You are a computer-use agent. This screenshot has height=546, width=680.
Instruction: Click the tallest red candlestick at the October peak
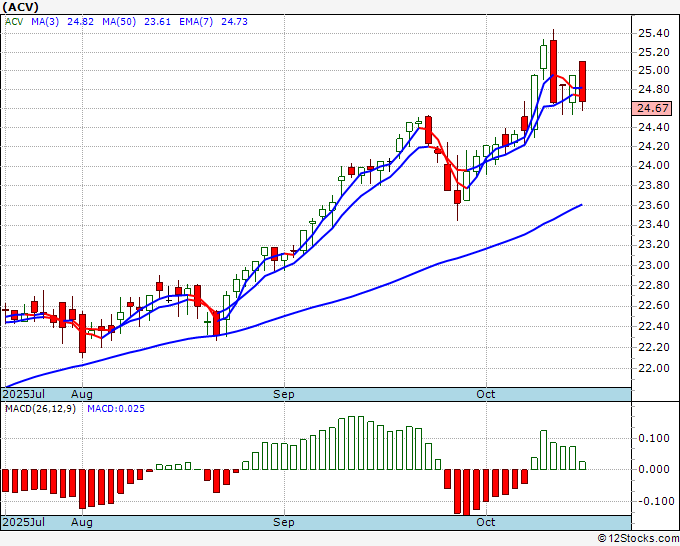coord(553,71)
